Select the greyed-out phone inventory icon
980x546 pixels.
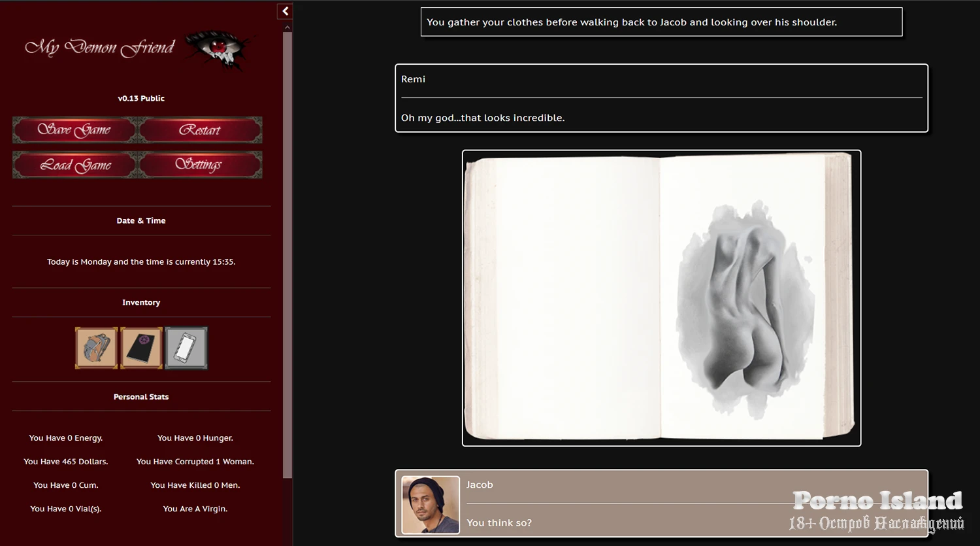tap(186, 348)
